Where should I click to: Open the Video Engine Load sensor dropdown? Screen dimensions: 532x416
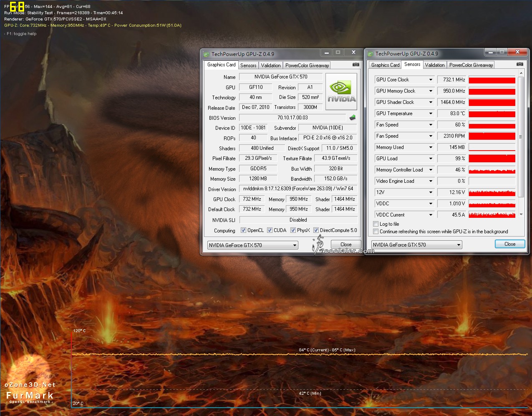tap(431, 181)
